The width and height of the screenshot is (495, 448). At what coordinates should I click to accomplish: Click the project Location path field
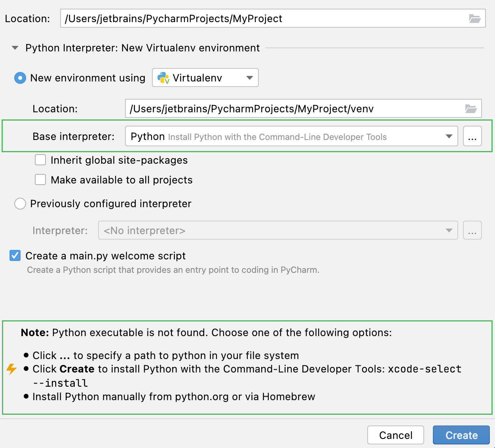point(237,18)
